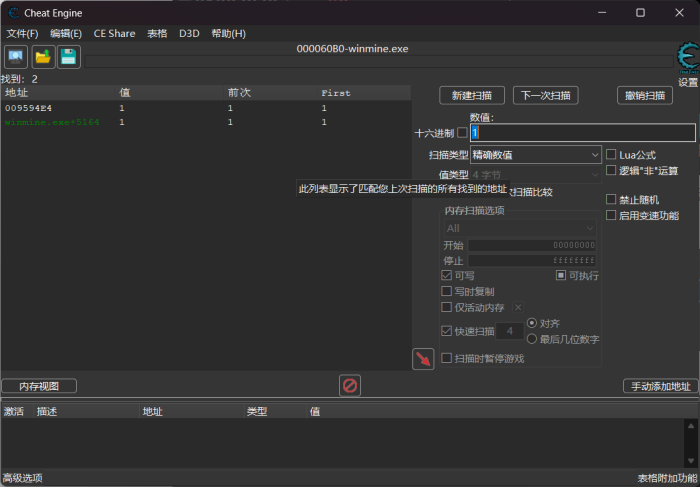Image resolution: width=700 pixels, height=488 pixels.
Task: Click the 描述 column header
Action: pyautogui.click(x=86, y=412)
